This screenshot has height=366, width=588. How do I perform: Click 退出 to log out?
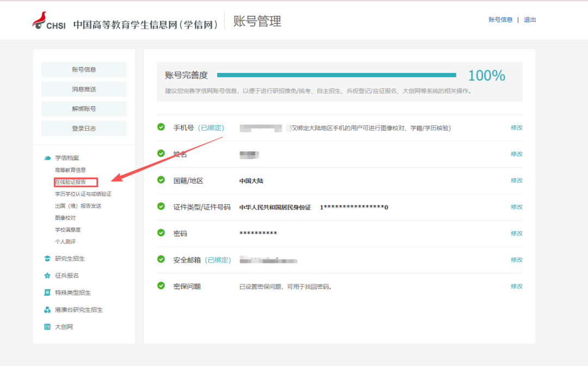530,20
